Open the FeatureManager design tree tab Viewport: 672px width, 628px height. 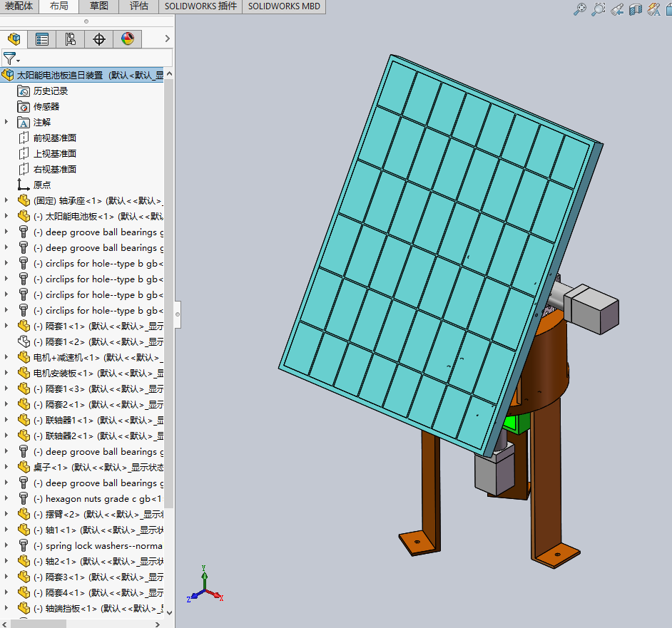[x=14, y=39]
